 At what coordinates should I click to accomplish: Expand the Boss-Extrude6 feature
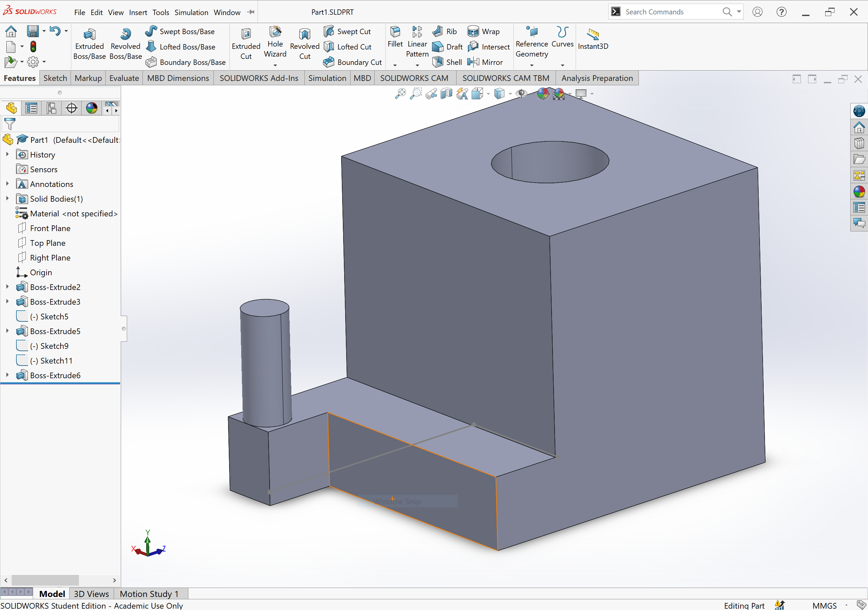7,375
